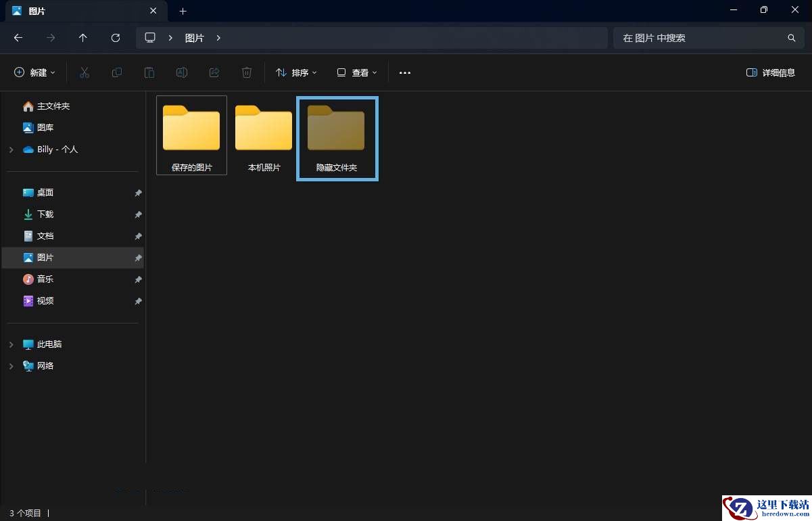Image resolution: width=812 pixels, height=521 pixels.
Task: Go forward with the right arrow
Action: [x=51, y=38]
